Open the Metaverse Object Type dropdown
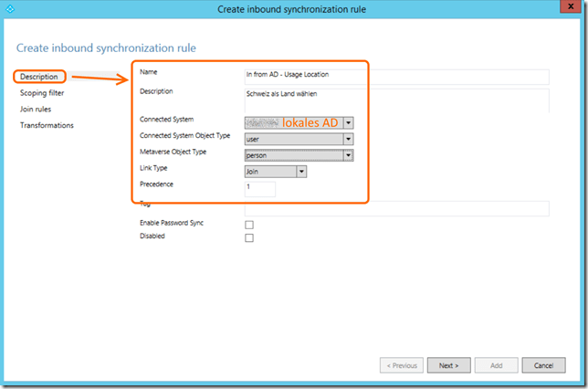This screenshot has height=389, width=588. [x=348, y=155]
